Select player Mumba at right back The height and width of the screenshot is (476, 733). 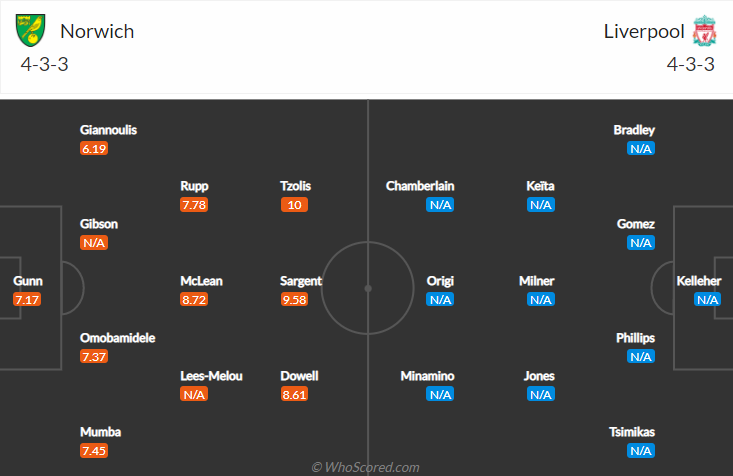pyautogui.click(x=101, y=432)
